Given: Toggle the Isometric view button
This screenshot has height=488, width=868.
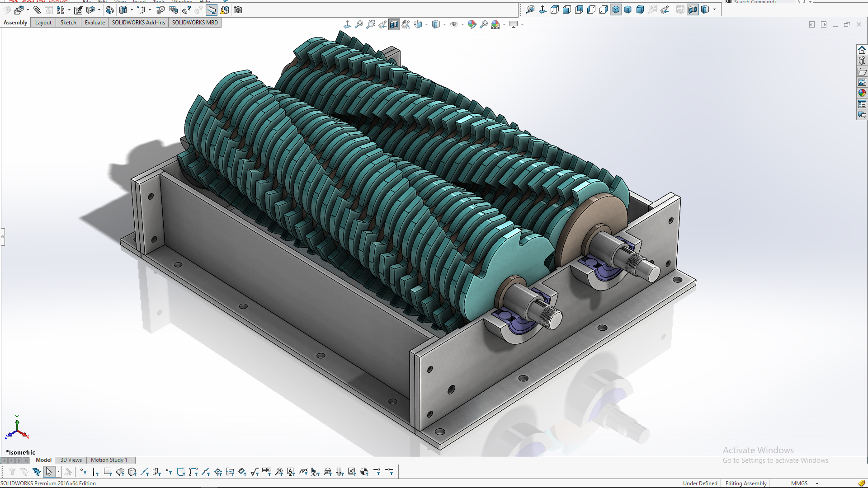Looking at the screenshot, I should [x=616, y=9].
